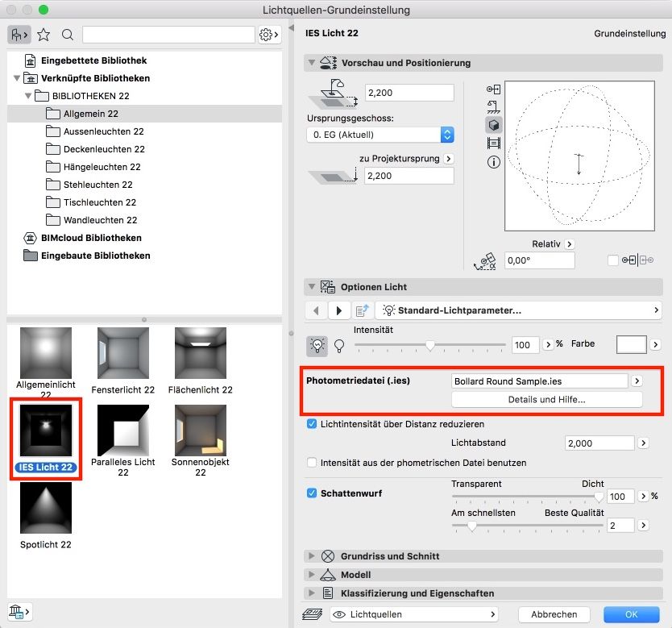This screenshot has width=672, height=628.
Task: Click the layer stack icon at bottom
Action: [312, 614]
